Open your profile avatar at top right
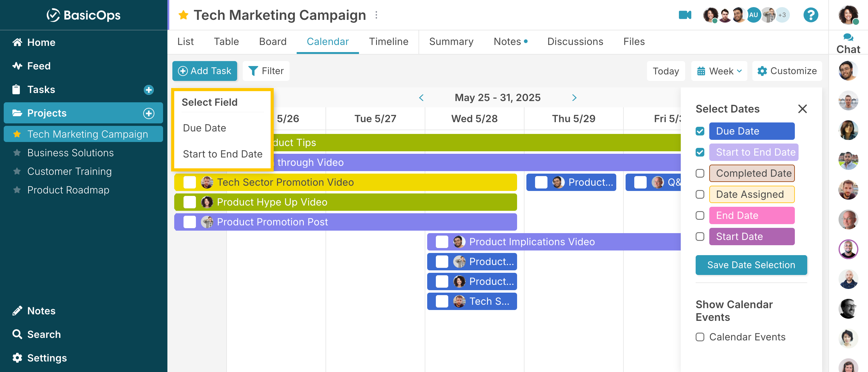Image resolution: width=868 pixels, height=372 pixels. [848, 15]
